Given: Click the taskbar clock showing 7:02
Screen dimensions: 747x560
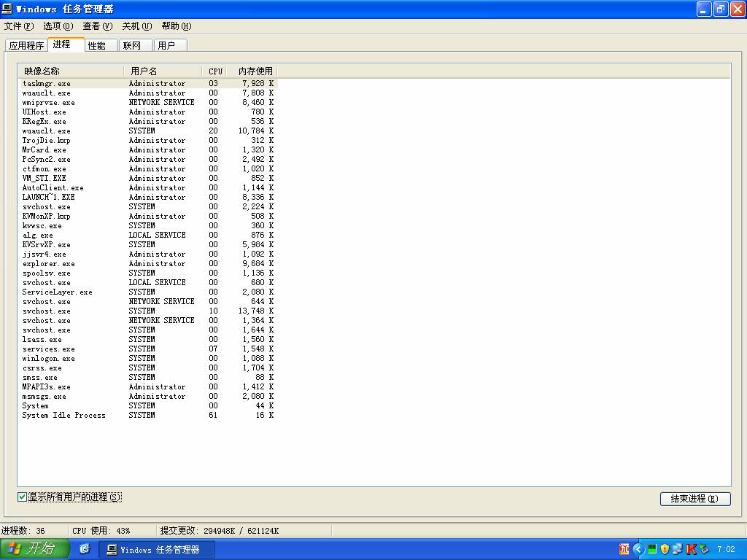Looking at the screenshot, I should tap(726, 549).
